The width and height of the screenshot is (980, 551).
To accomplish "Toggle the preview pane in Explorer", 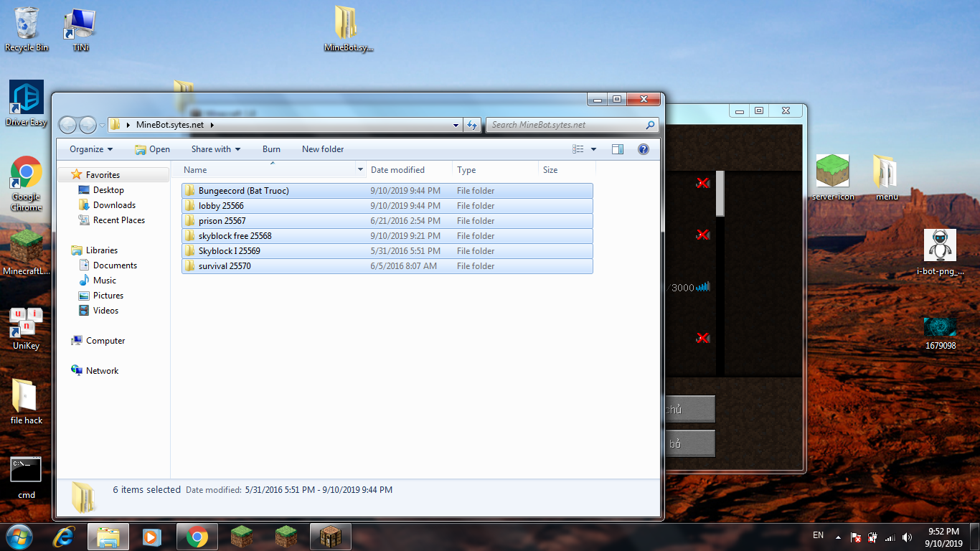I will pyautogui.click(x=618, y=149).
